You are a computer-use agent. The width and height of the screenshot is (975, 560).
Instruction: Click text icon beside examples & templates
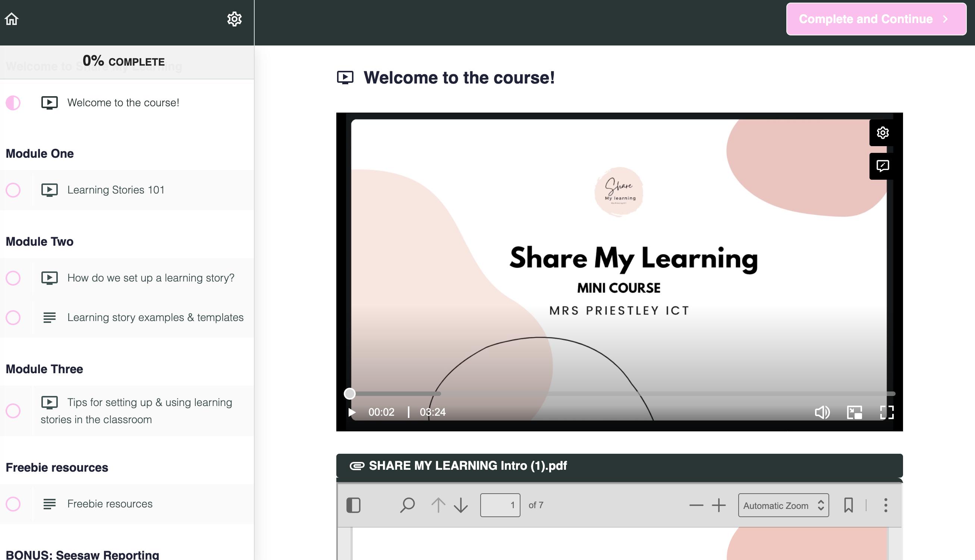pos(49,318)
